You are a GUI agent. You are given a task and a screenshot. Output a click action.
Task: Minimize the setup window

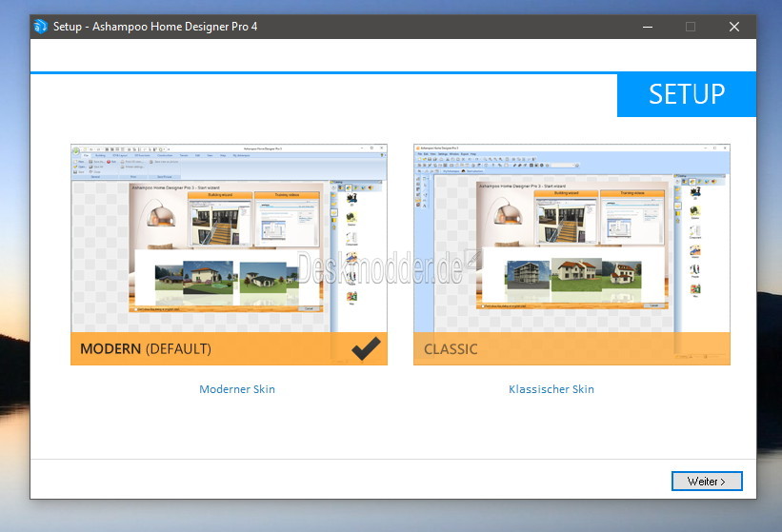click(647, 27)
